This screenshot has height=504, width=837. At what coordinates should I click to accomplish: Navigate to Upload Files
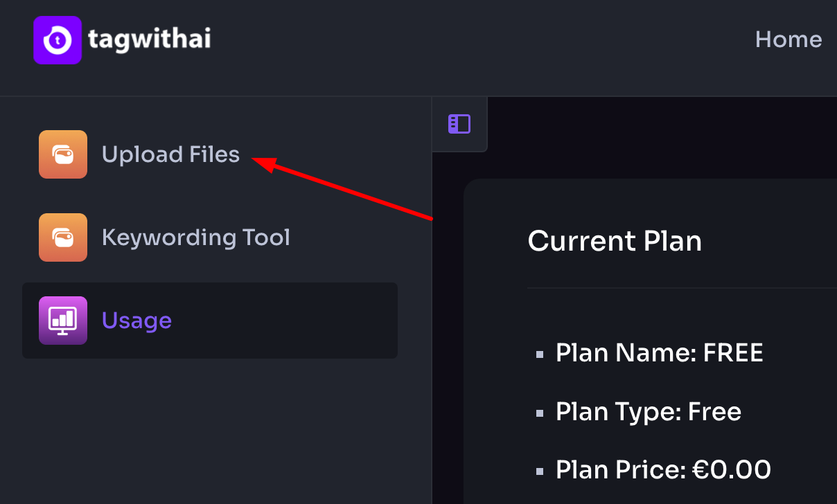tap(170, 154)
